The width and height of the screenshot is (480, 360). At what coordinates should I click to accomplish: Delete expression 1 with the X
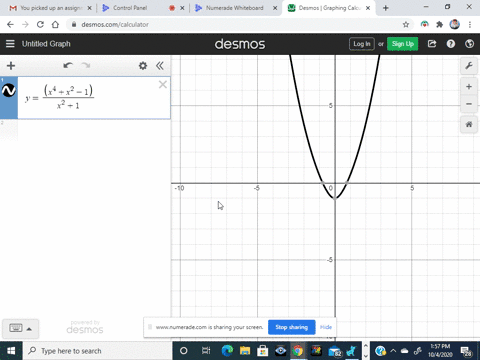[163, 84]
